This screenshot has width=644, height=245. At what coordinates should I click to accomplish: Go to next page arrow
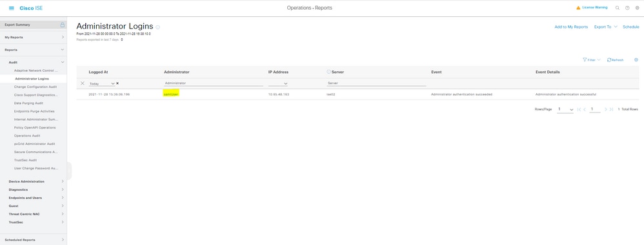coord(605,109)
